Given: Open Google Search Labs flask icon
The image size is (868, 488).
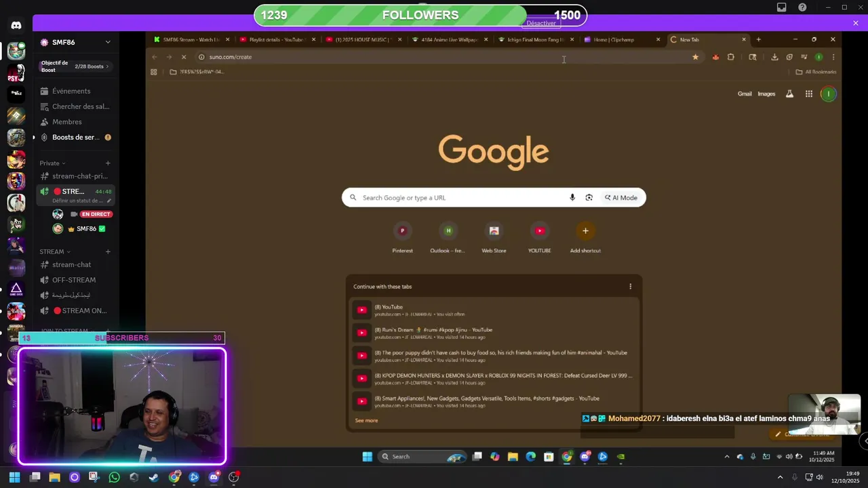Looking at the screenshot, I should (x=789, y=94).
